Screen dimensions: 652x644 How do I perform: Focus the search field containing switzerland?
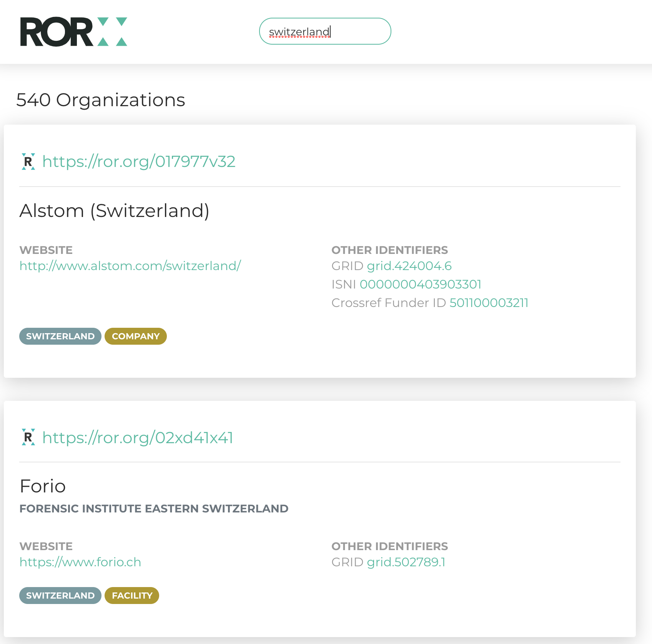pos(325,32)
